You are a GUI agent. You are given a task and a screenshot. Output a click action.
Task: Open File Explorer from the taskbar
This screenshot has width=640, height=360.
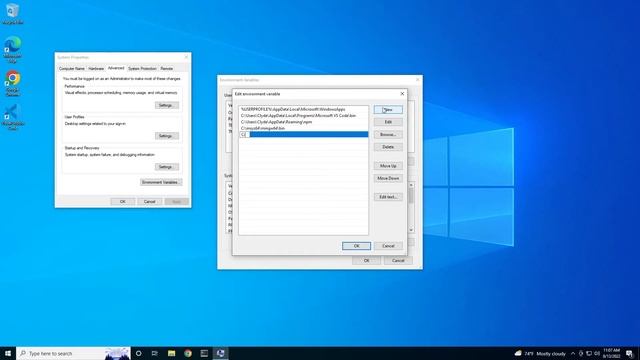click(171, 353)
